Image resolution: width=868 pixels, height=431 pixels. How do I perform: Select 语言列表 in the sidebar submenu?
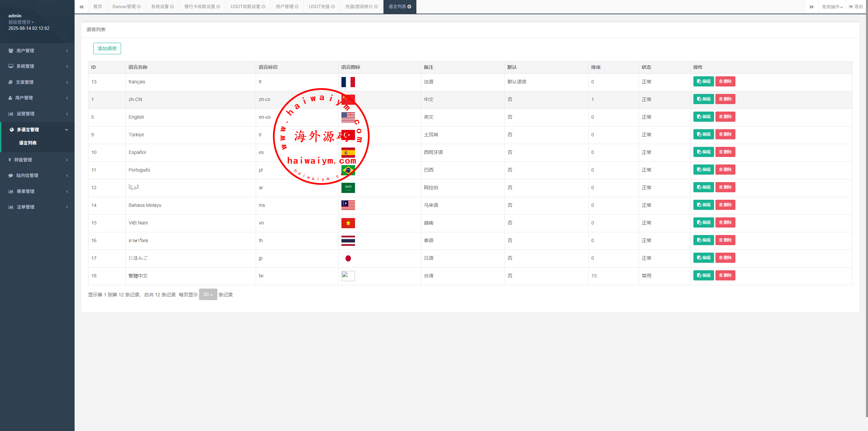tap(28, 143)
